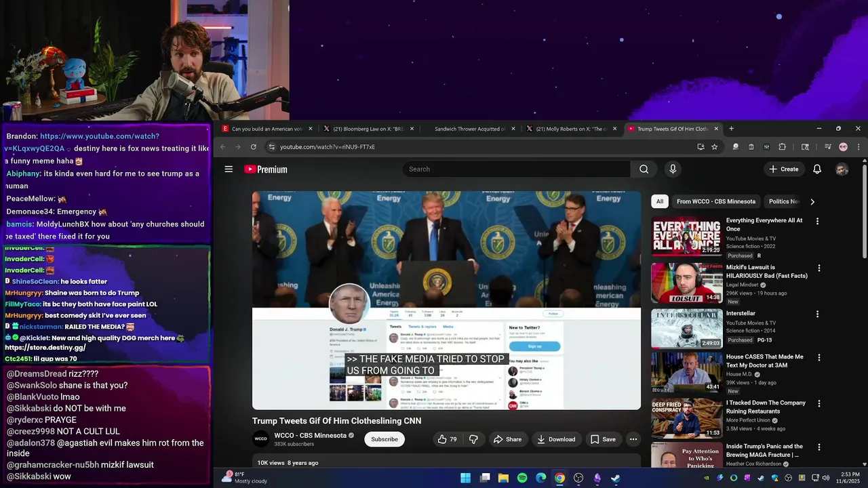868x488 pixels.
Task: Go back in Chrome browser
Action: 222,146
